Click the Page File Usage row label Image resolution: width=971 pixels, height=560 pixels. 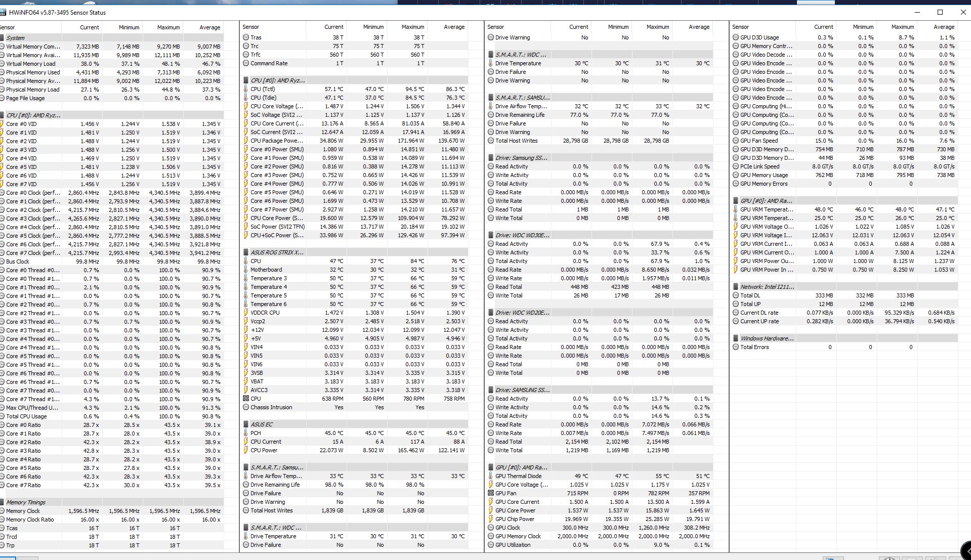click(x=25, y=98)
